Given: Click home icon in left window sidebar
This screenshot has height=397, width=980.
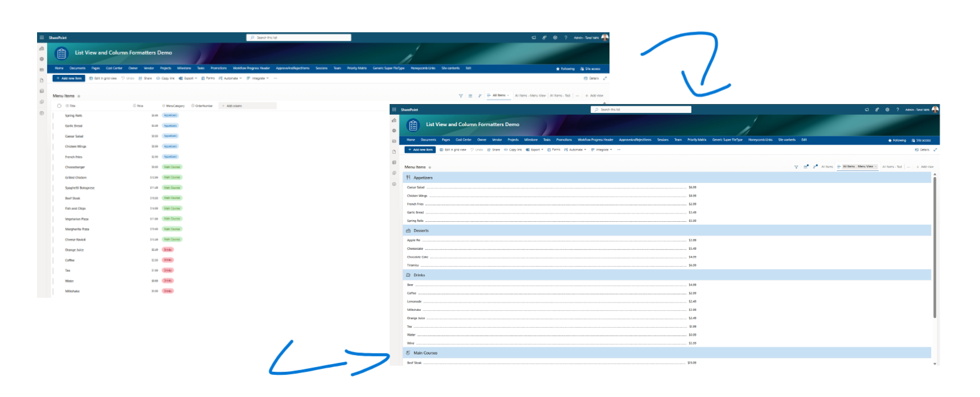Looking at the screenshot, I should tap(42, 48).
